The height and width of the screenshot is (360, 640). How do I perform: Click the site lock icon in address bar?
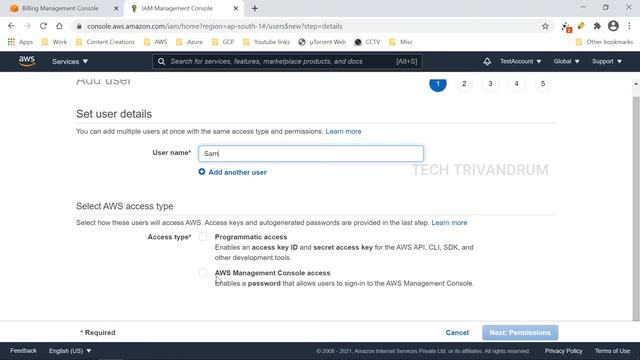tap(79, 26)
